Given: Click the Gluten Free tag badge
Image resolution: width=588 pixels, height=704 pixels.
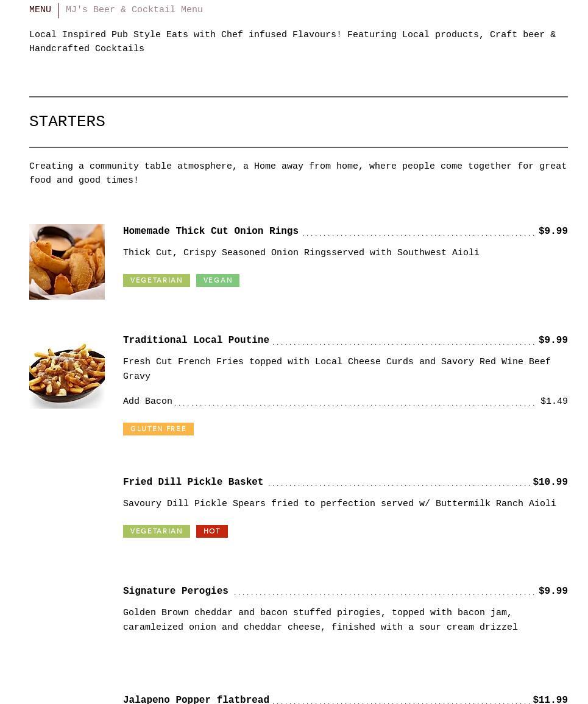Looking at the screenshot, I should tap(158, 429).
